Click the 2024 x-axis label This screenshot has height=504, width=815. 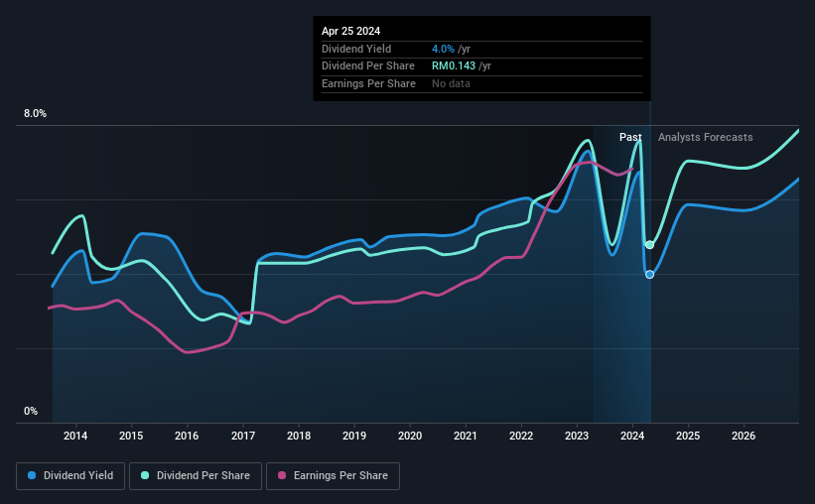[632, 436]
